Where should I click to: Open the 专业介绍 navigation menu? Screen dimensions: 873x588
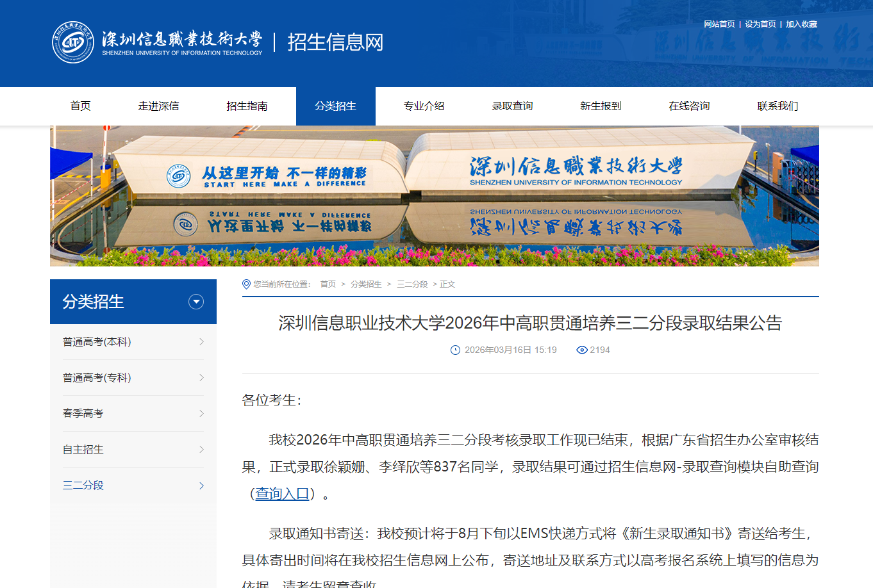point(423,106)
